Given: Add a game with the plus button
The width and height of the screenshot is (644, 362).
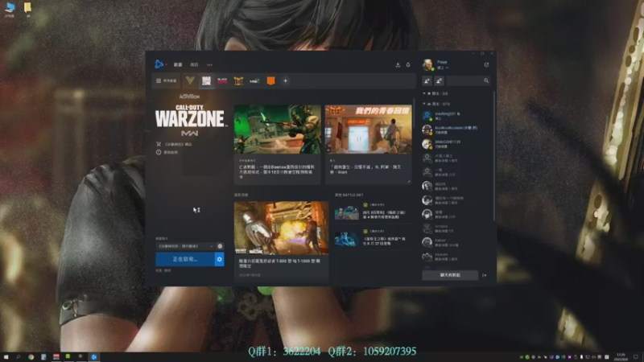Looking at the screenshot, I should click(x=286, y=81).
